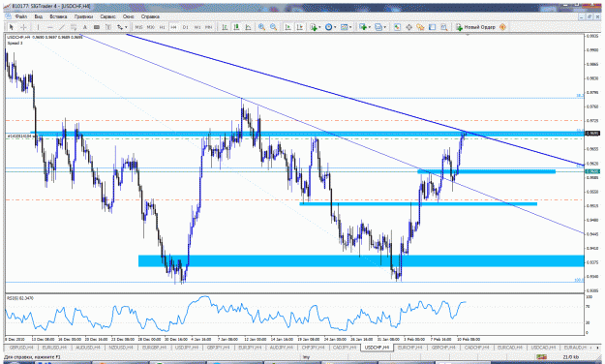Open the templates dropdown
The image size is (605, 364).
pyautogui.click(x=346, y=27)
